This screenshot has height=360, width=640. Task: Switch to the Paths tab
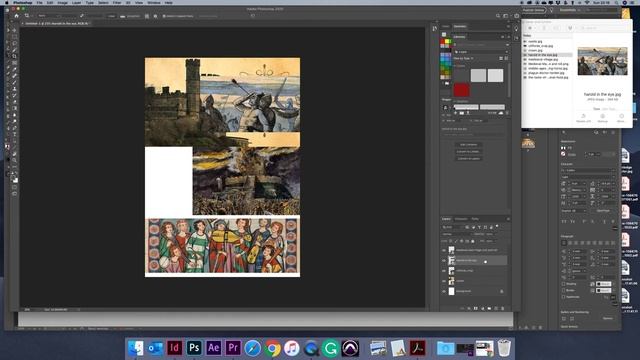pos(475,219)
